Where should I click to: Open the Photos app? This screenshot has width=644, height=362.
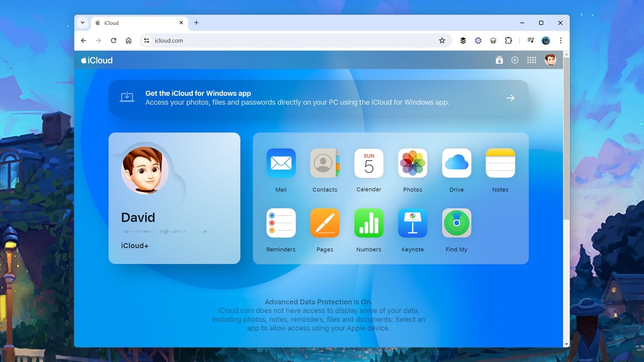(x=412, y=163)
